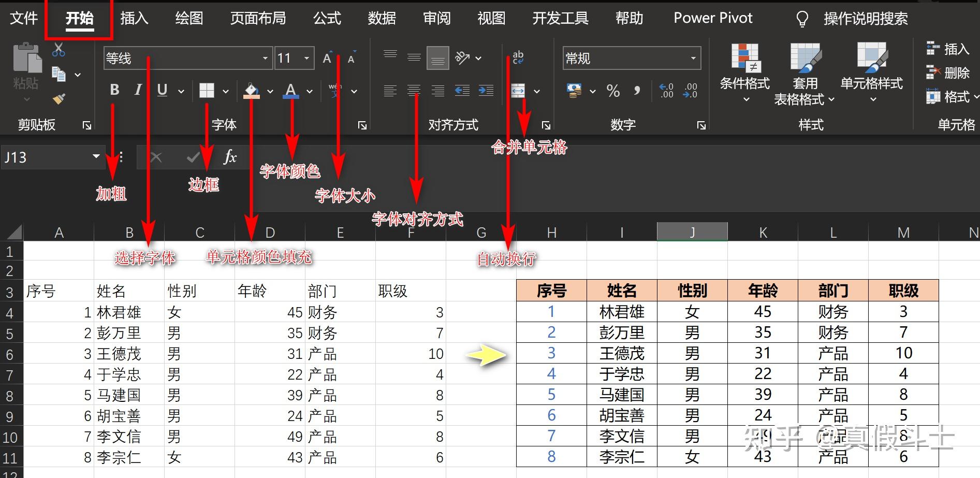This screenshot has height=478, width=980.
Task: Switch to the 数据 tab
Action: (382, 18)
